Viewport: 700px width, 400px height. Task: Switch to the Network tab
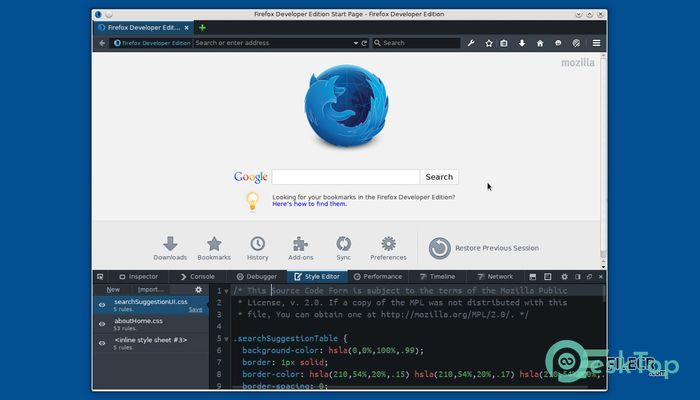coord(495,277)
